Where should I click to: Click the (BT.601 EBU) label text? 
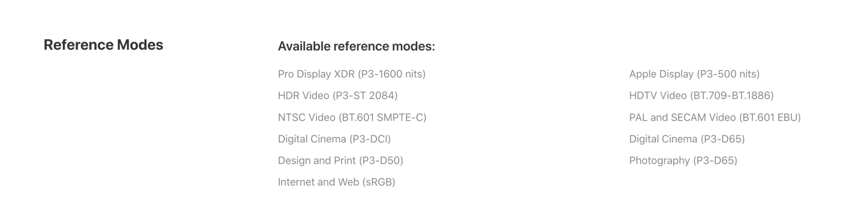click(769, 117)
